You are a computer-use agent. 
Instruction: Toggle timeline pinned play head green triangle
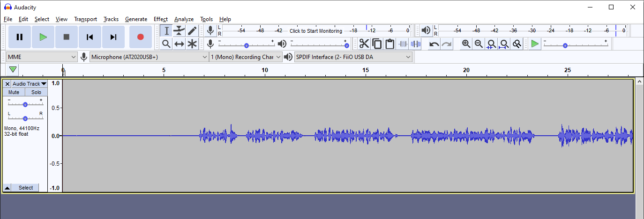pos(13,70)
